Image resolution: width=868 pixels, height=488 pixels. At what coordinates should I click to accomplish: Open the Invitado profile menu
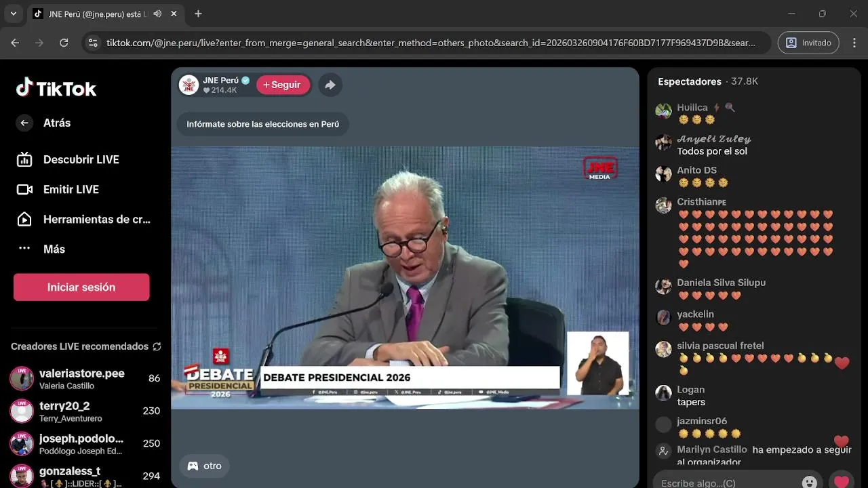pos(808,43)
